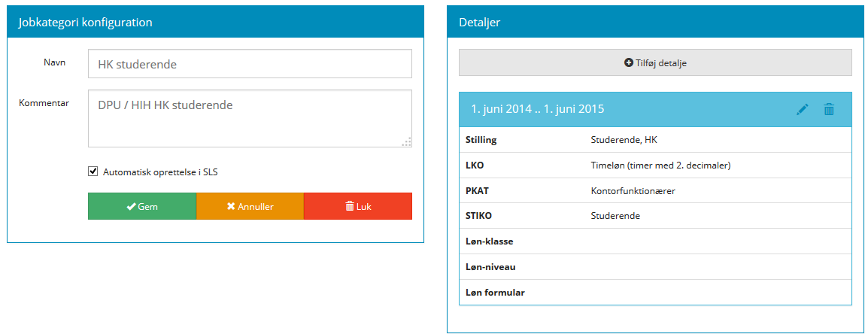The image size is (868, 334).
Task: Toggle the Automatisk oprettelse i SLS checkbox
Action: (x=93, y=172)
